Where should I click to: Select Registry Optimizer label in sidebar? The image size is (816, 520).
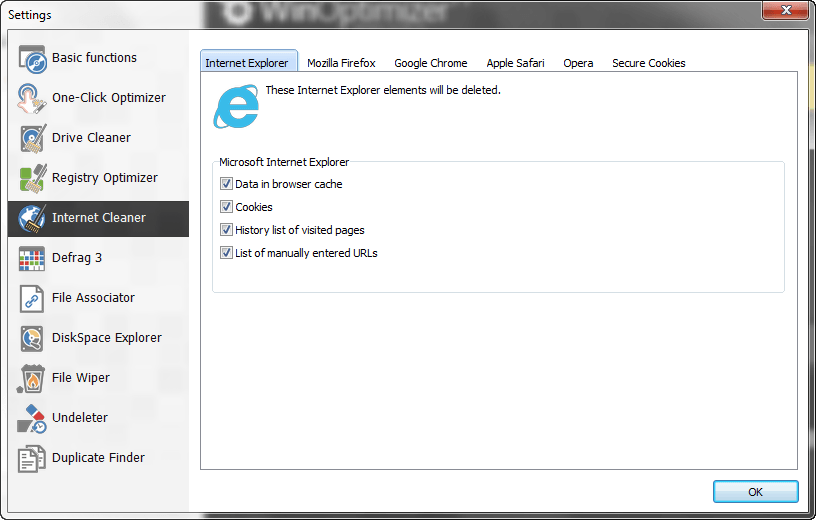[x=105, y=178]
